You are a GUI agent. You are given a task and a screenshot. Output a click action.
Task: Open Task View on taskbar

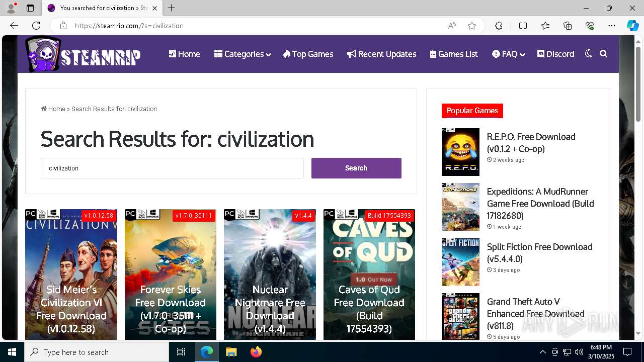[x=182, y=352]
